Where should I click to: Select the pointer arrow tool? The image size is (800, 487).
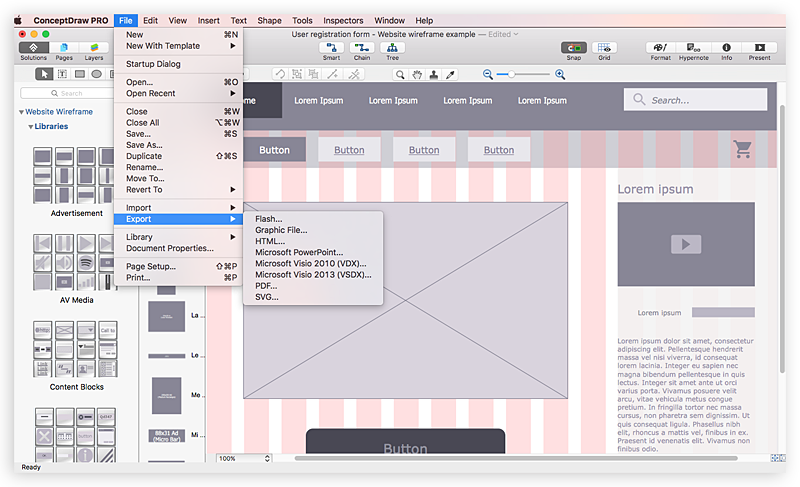coord(44,74)
